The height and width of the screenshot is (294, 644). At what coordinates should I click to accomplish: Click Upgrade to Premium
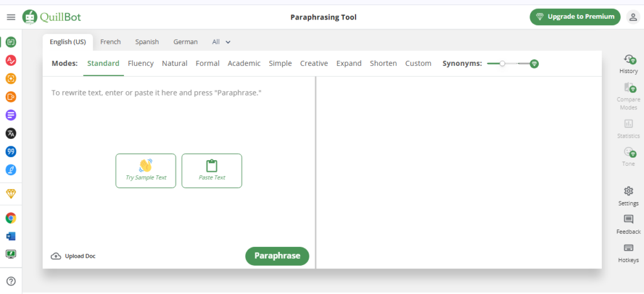pyautogui.click(x=575, y=17)
